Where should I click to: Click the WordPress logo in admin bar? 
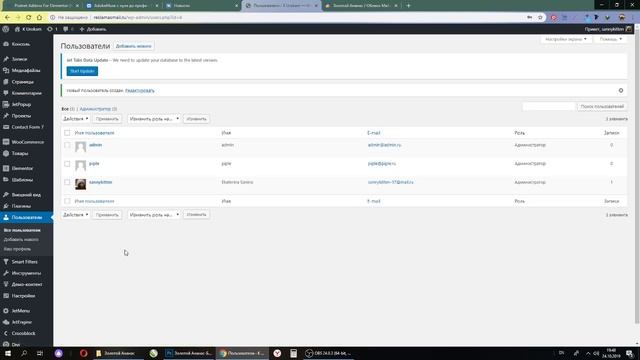pyautogui.click(x=6, y=29)
